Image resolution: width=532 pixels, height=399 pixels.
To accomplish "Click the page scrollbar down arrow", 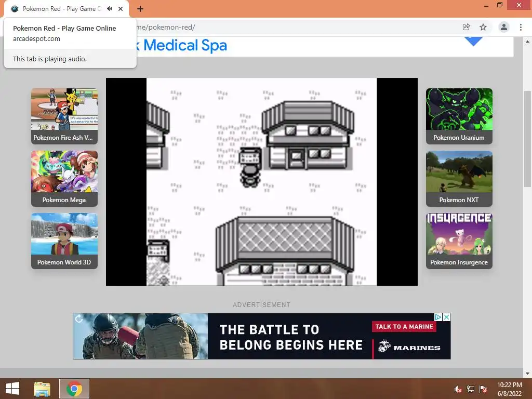I will 527,374.
